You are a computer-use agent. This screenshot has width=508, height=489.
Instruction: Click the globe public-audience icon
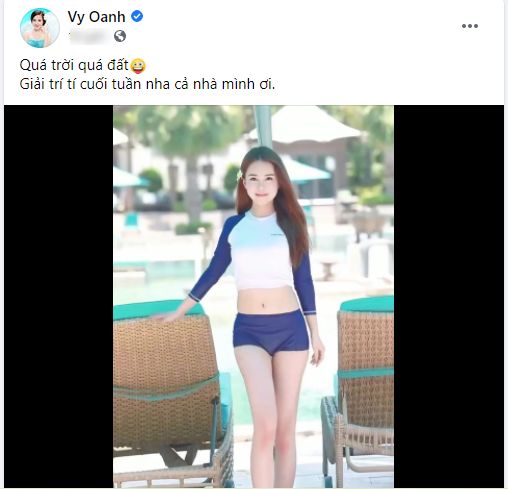click(x=120, y=36)
